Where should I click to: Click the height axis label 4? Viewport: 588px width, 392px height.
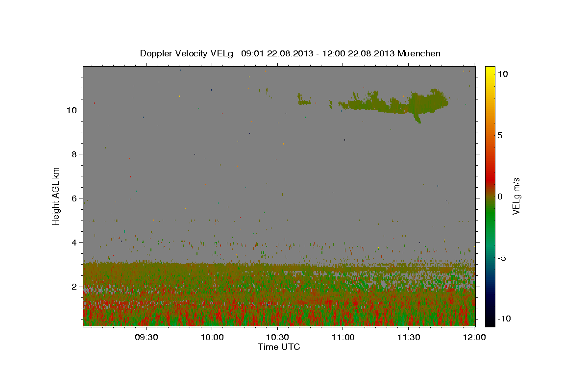pos(74,242)
